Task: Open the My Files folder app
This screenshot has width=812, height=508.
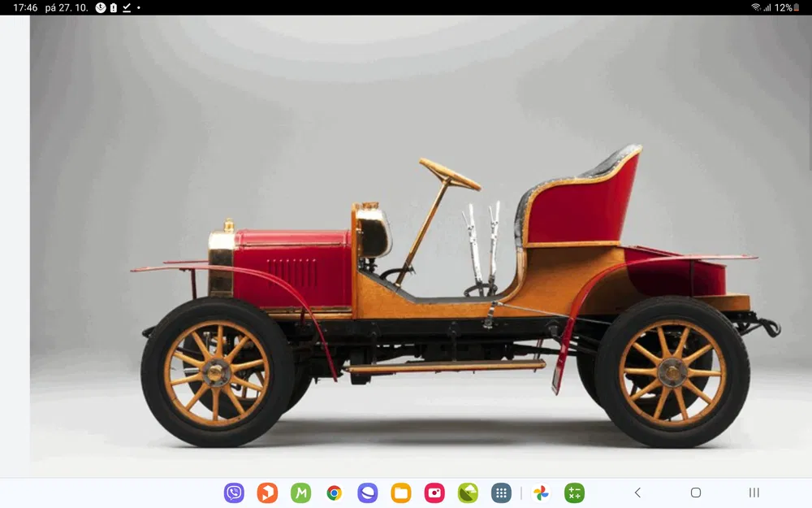Action: point(401,493)
